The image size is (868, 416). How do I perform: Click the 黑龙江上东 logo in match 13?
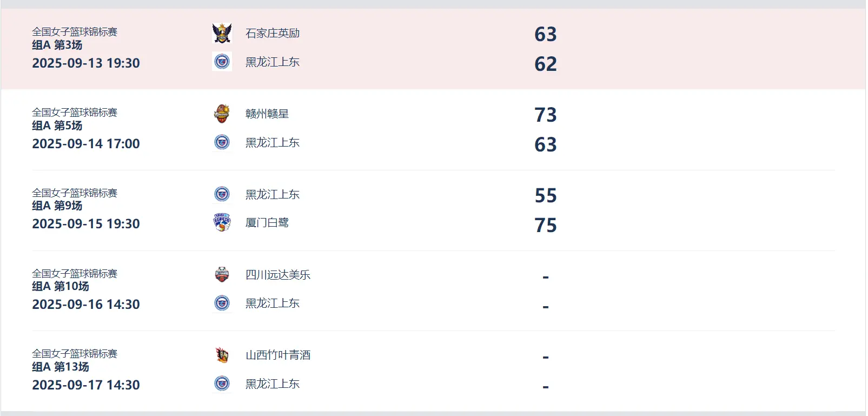222,384
